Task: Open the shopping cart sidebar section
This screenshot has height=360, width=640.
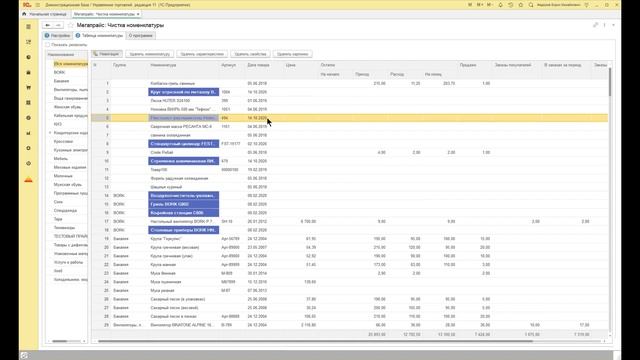Action: point(29,87)
